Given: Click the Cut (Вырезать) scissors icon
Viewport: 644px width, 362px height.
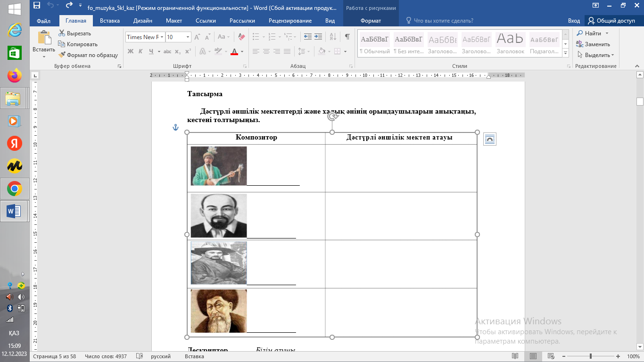Looking at the screenshot, I should [x=62, y=33].
